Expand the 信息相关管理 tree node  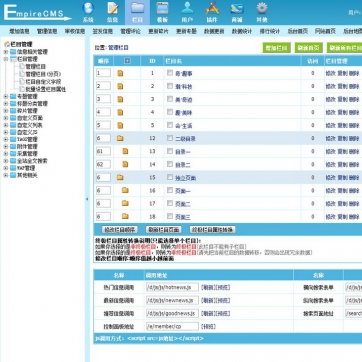click(x=6, y=52)
